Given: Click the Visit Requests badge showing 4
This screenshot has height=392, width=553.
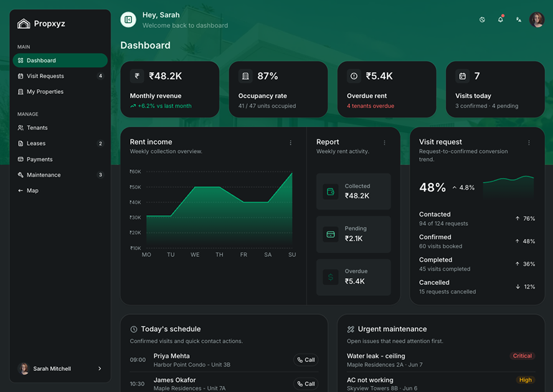Looking at the screenshot, I should click(100, 76).
